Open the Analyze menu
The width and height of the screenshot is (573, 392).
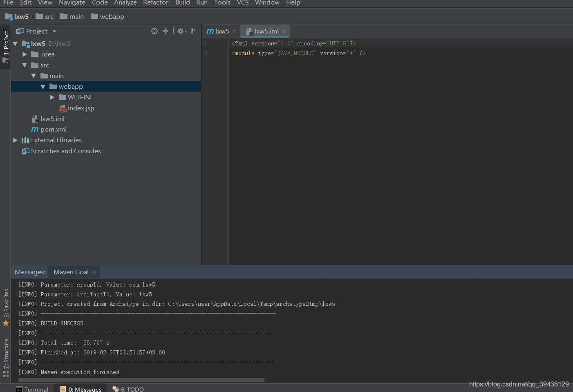tap(125, 3)
